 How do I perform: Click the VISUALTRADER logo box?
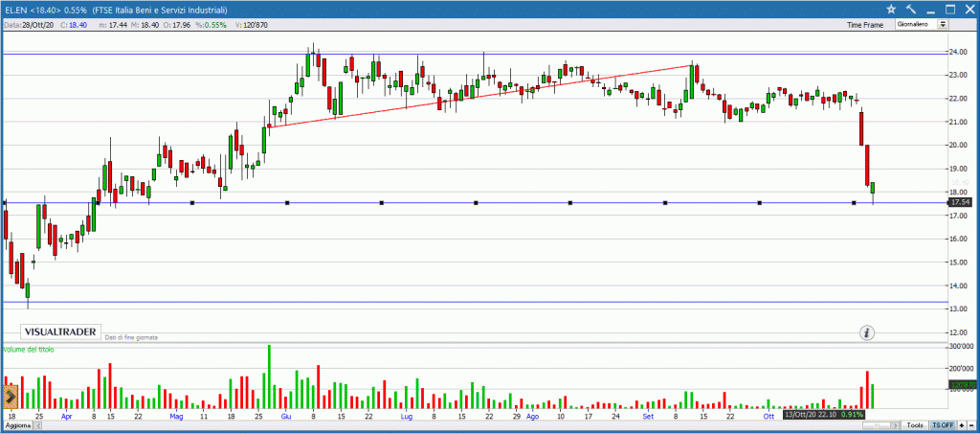point(60,331)
